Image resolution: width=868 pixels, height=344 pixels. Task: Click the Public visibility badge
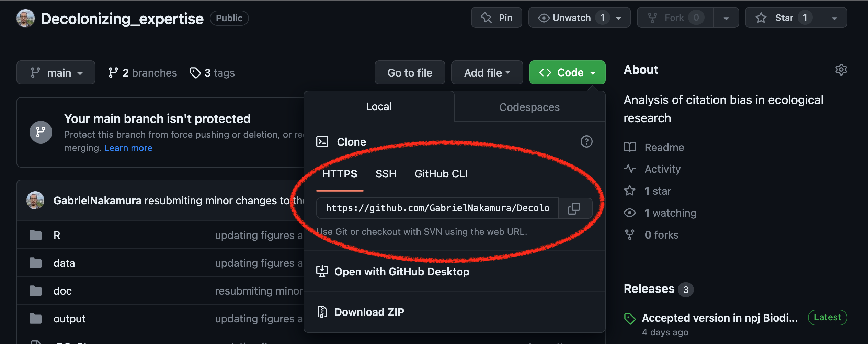[x=229, y=18]
